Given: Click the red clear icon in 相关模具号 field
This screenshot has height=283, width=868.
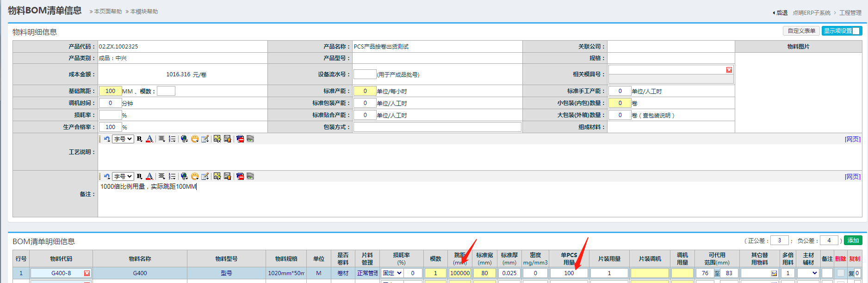Looking at the screenshot, I should tap(729, 70).
